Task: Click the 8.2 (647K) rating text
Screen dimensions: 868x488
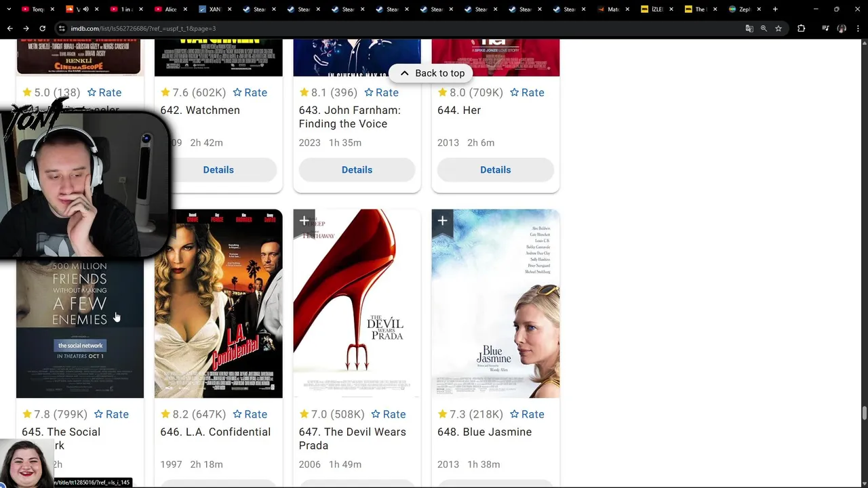Action: pyautogui.click(x=193, y=414)
